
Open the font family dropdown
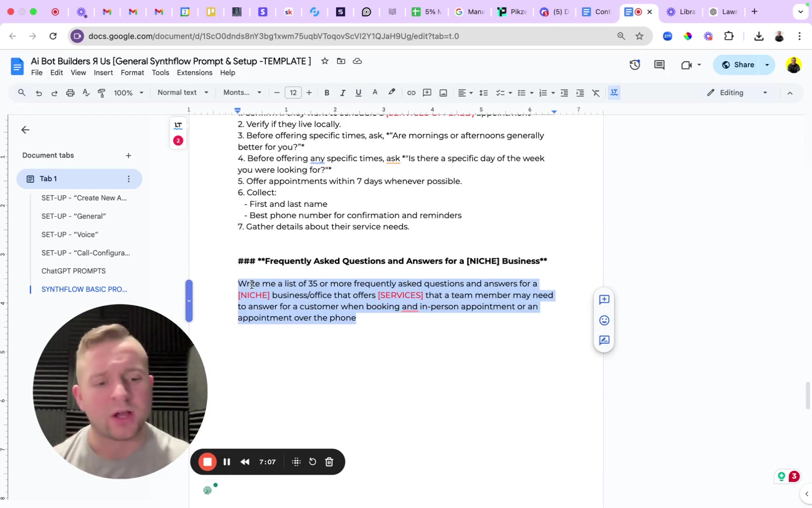tap(242, 93)
